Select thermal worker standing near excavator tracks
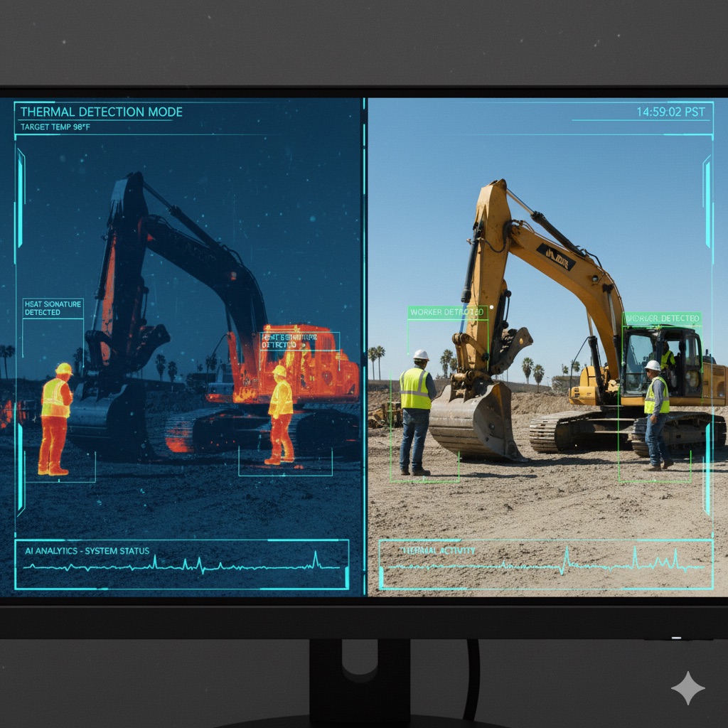The height and width of the screenshot is (728, 728). 280,414
